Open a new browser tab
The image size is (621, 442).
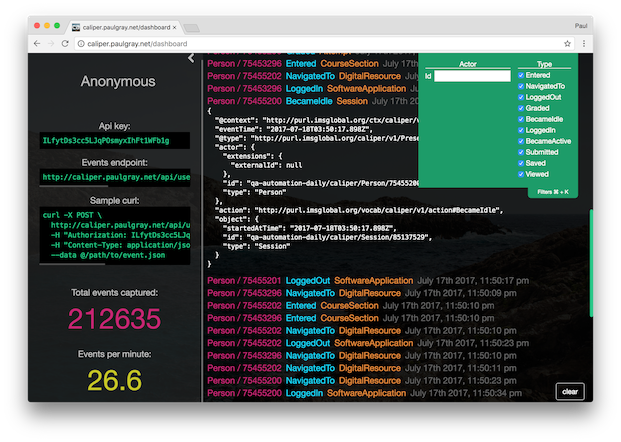(192, 27)
